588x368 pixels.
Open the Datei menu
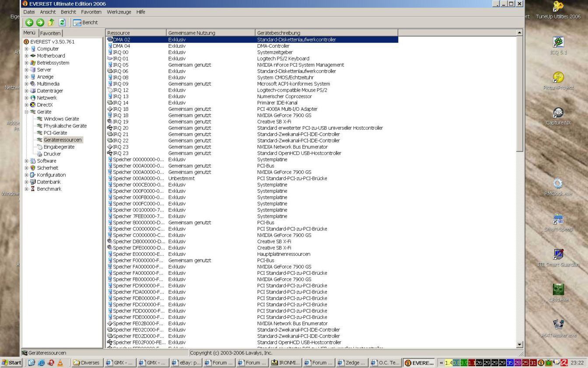coord(29,12)
